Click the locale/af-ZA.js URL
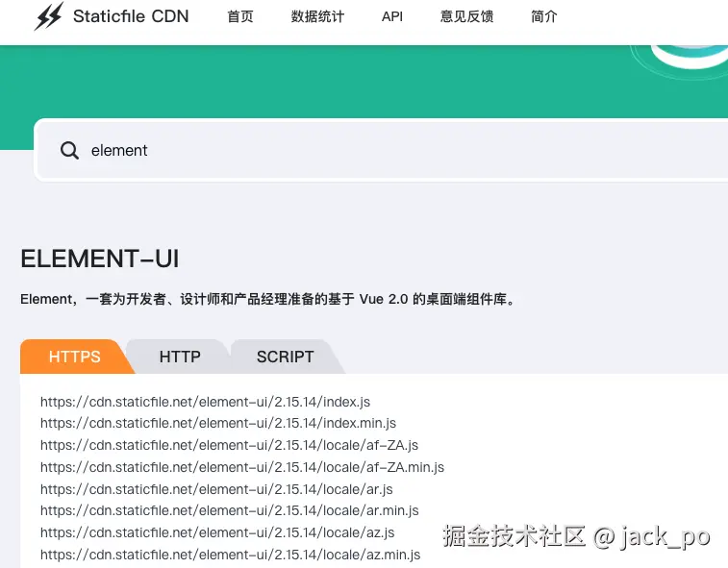The width and height of the screenshot is (728, 568). pos(229,445)
